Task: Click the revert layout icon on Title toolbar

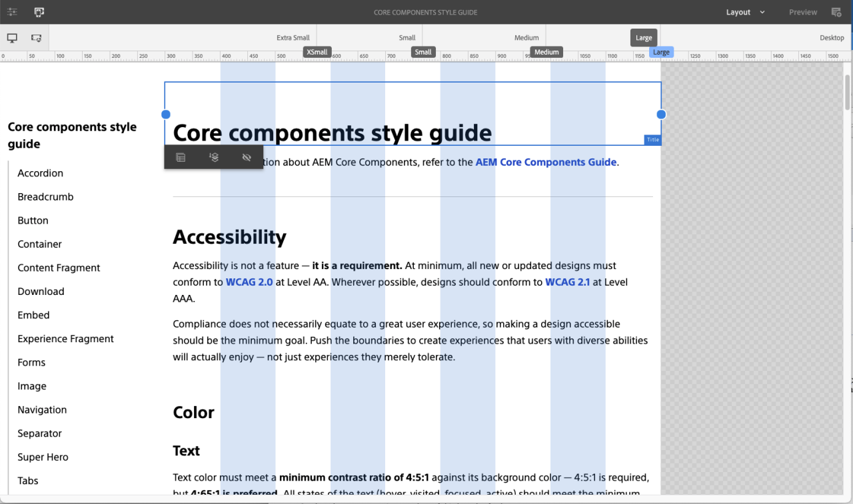Action: (214, 157)
